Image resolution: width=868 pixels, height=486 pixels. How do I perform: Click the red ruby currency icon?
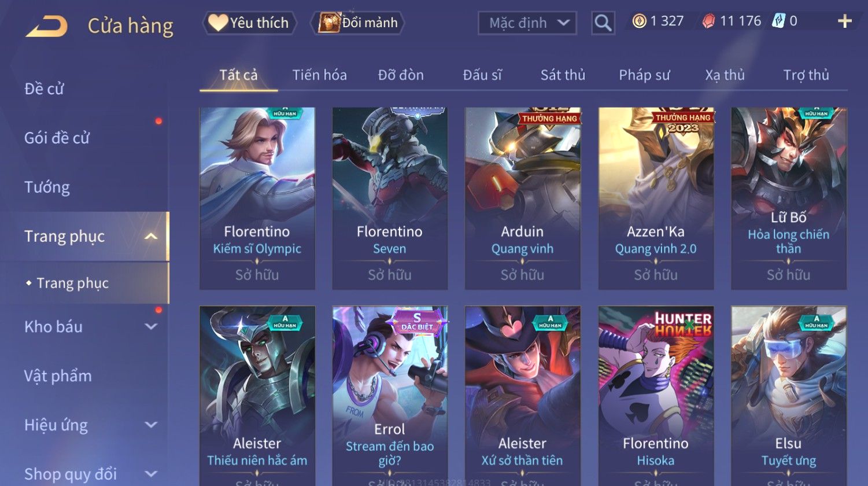[x=708, y=21]
